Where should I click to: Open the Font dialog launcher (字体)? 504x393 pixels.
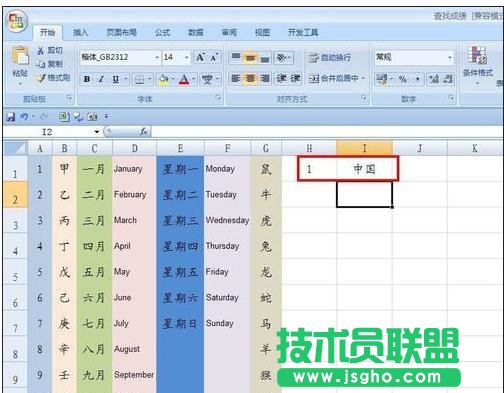[x=219, y=98]
